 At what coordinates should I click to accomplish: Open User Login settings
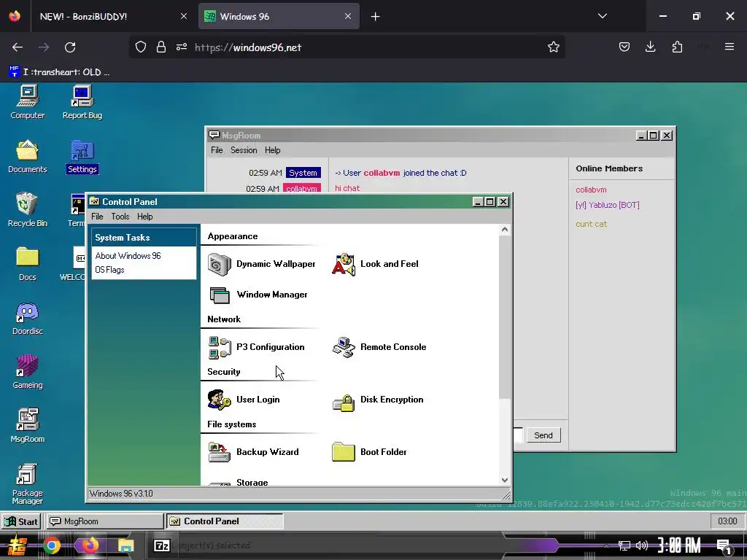tap(244, 400)
